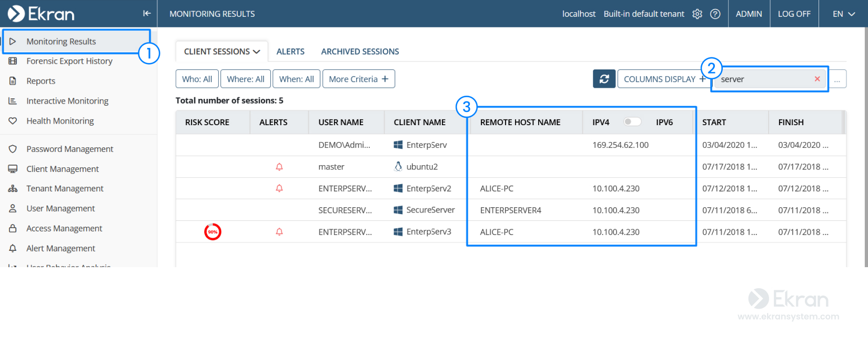This screenshot has width=868, height=345.
Task: Open the settings gear icon in header
Action: point(697,14)
